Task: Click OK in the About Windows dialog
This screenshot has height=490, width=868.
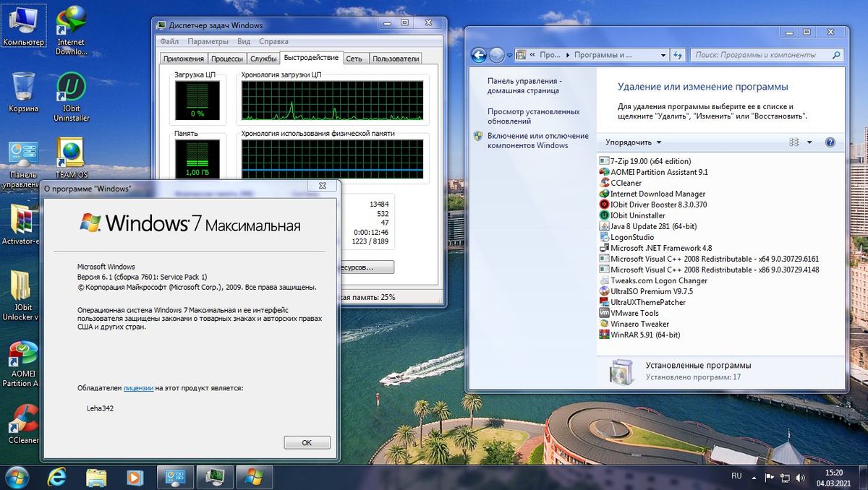Action: [307, 442]
